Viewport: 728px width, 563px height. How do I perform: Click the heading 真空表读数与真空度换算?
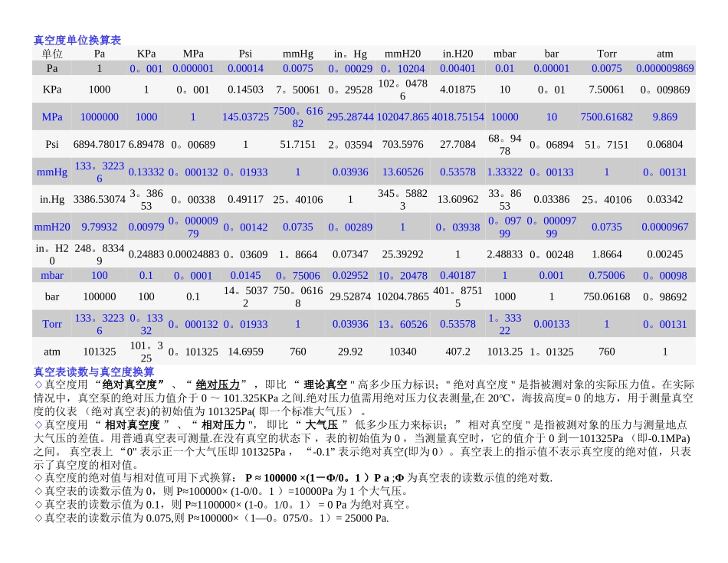pyautogui.click(x=93, y=372)
